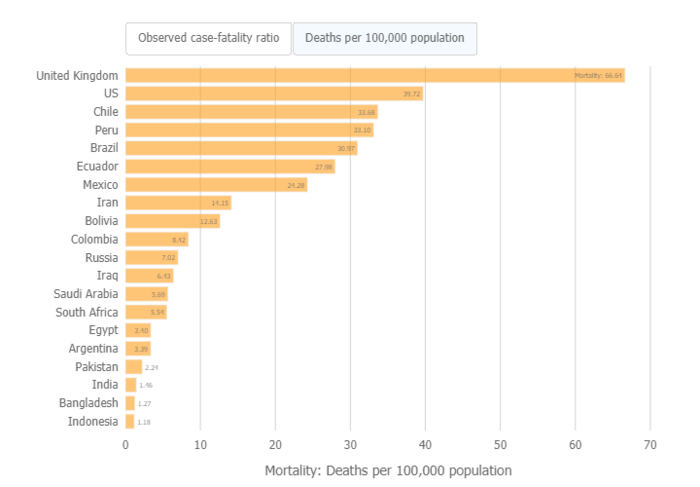Screen dimensions: 700x487
Task: Click the Indonesia axis label
Action: [x=93, y=421]
